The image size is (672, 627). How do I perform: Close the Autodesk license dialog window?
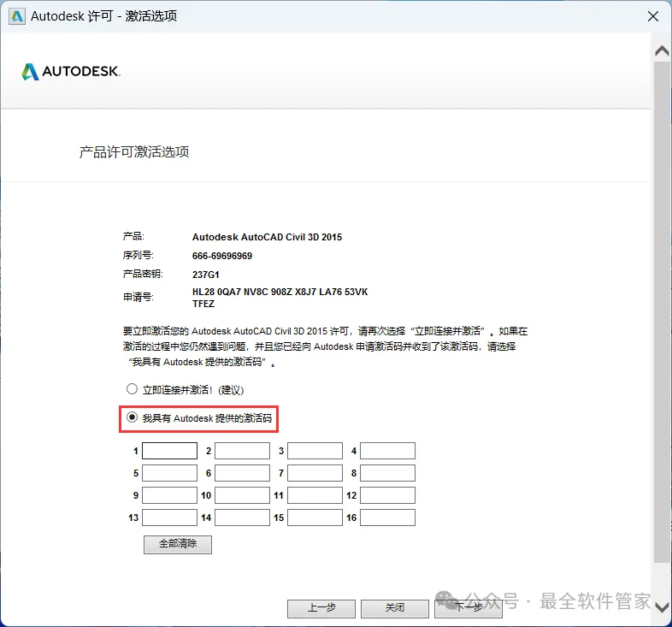pos(652,16)
